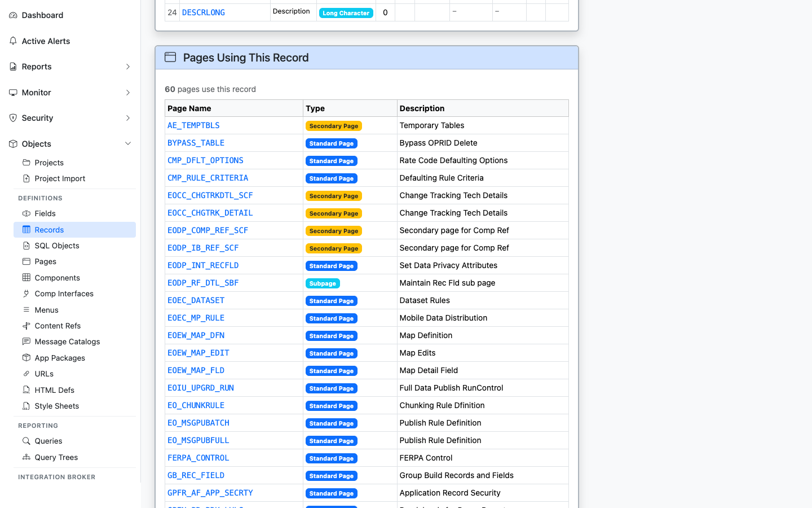This screenshot has width=812, height=508.
Task: Open the EO_MSGPUBFULL page link
Action: tap(198, 440)
